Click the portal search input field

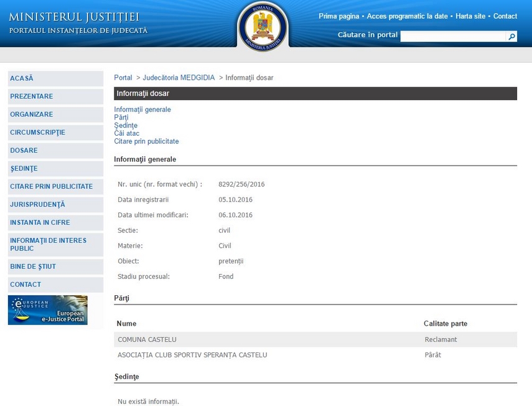click(x=452, y=37)
